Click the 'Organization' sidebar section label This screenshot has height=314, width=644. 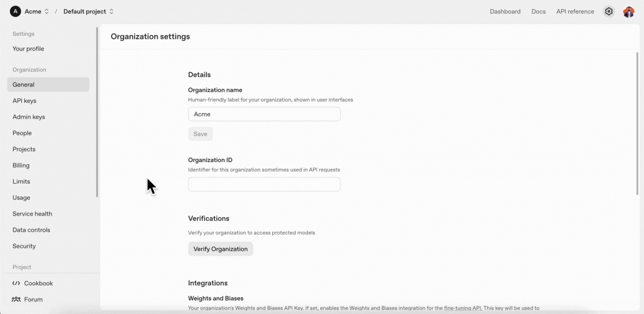coord(29,70)
